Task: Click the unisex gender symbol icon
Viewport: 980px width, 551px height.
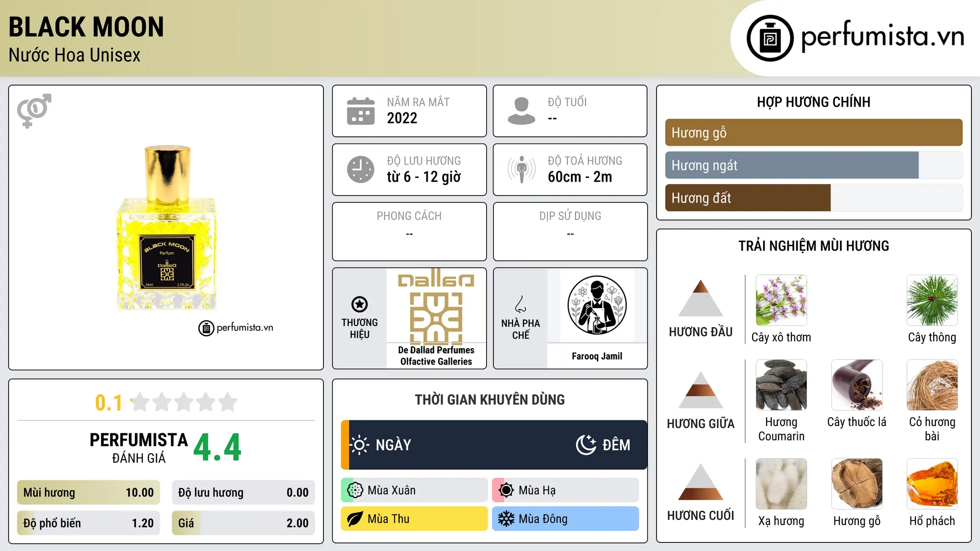Action: tap(34, 110)
